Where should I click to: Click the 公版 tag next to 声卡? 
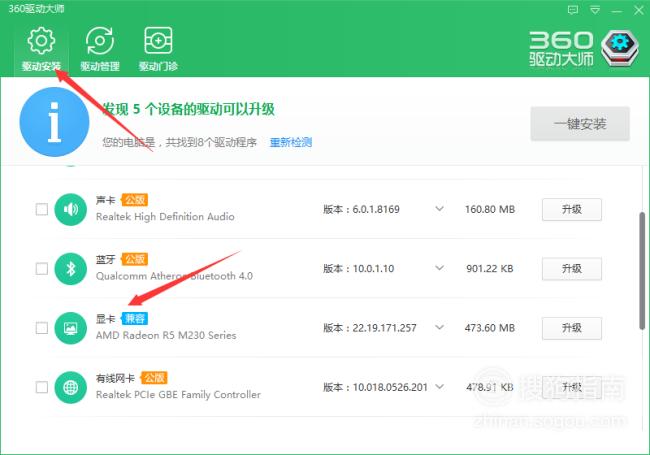(x=135, y=200)
